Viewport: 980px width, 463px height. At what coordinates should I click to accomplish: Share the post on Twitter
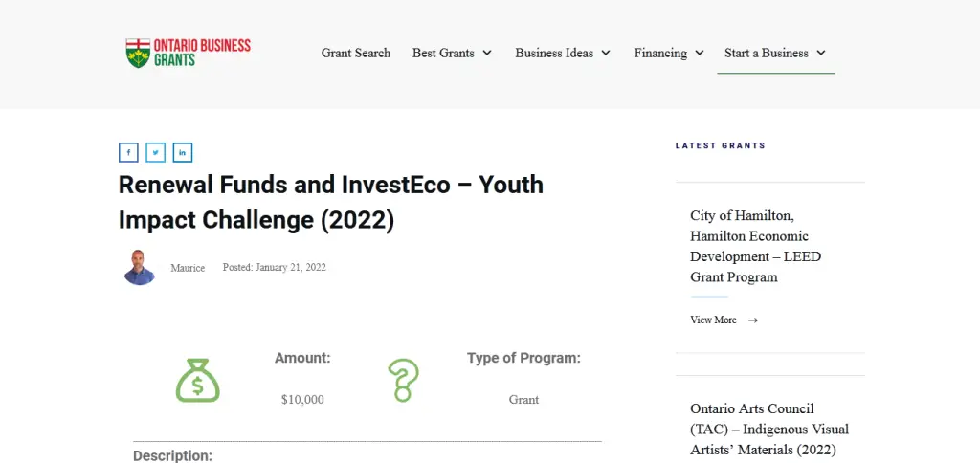(156, 152)
